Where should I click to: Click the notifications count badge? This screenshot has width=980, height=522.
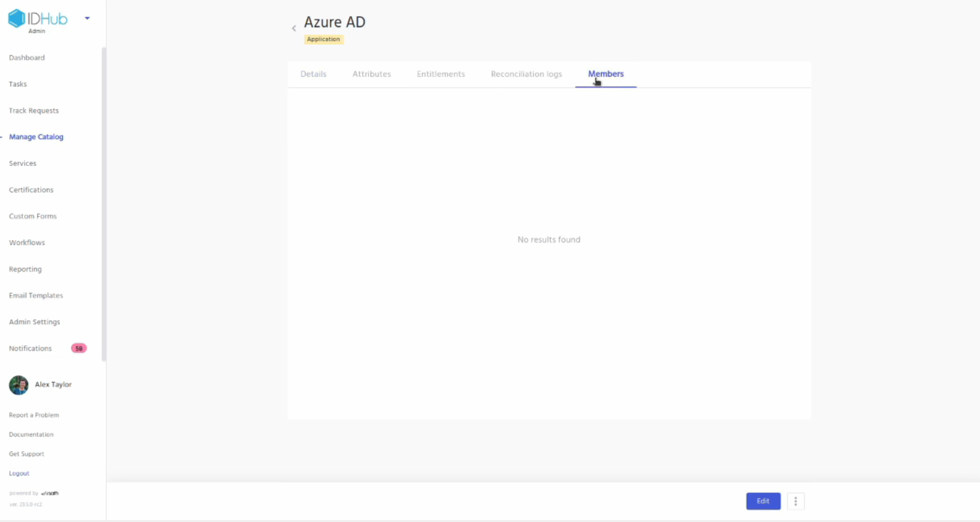[x=78, y=349]
